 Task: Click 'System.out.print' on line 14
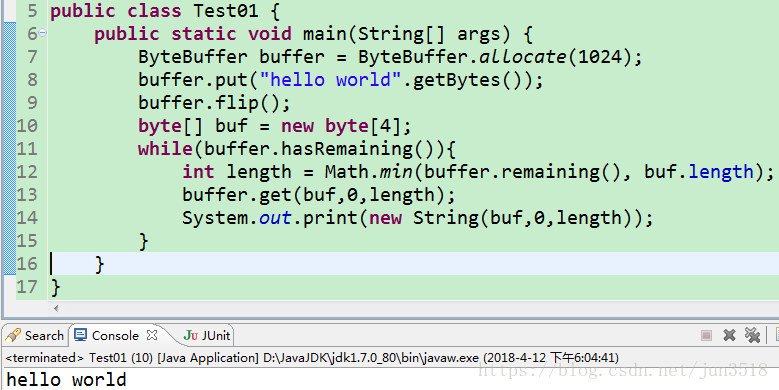click(270, 218)
